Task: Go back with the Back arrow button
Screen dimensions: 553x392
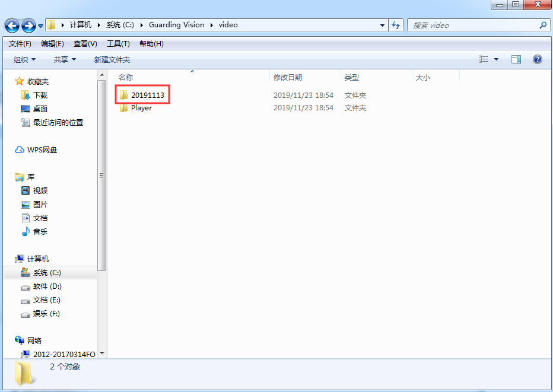Action: pos(12,26)
